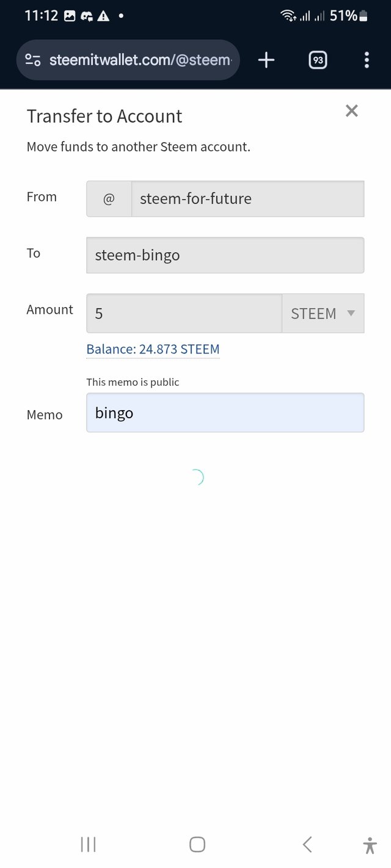This screenshot has height=868, width=391.
Task: Tap the Android recent apps button
Action: point(89,844)
